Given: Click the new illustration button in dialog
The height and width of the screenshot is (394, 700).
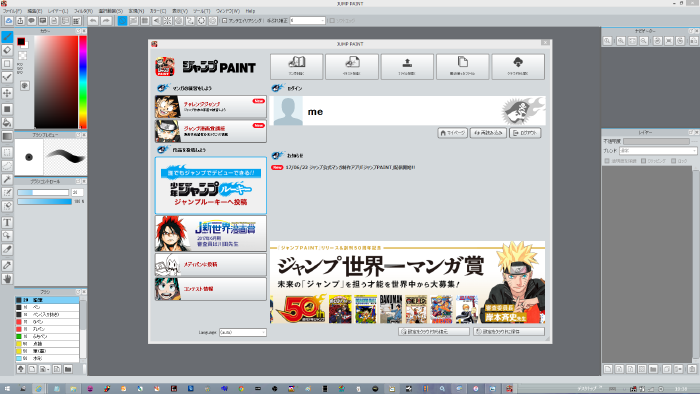Looking at the screenshot, I should coord(352,66).
